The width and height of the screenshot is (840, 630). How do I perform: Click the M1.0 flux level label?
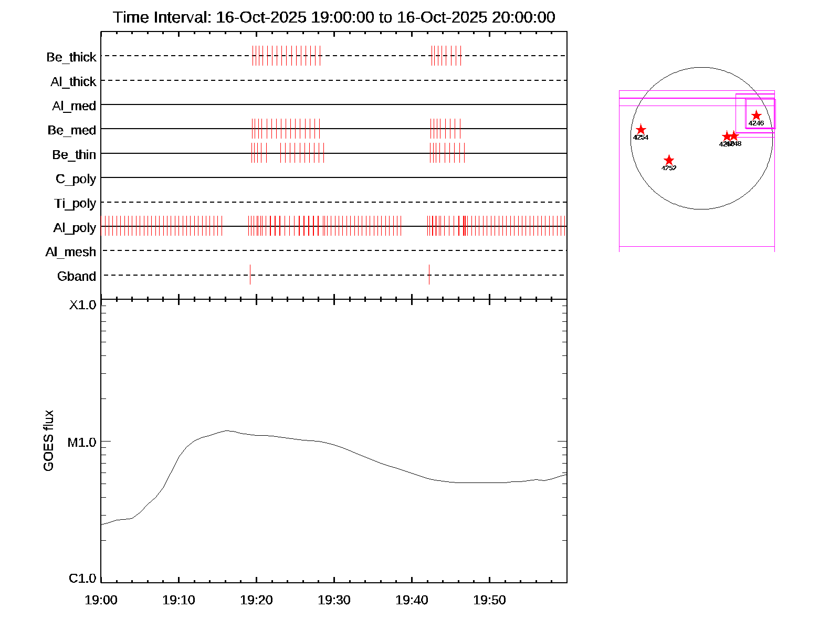(82, 443)
